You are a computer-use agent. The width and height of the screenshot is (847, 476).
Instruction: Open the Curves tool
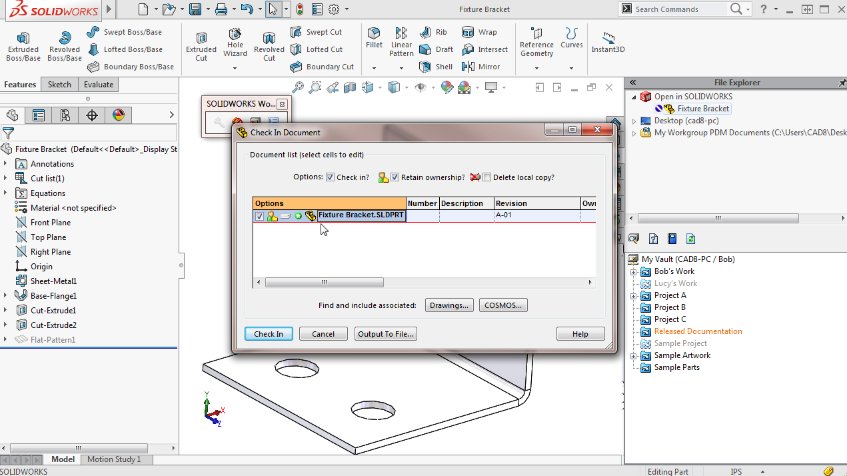[572, 38]
